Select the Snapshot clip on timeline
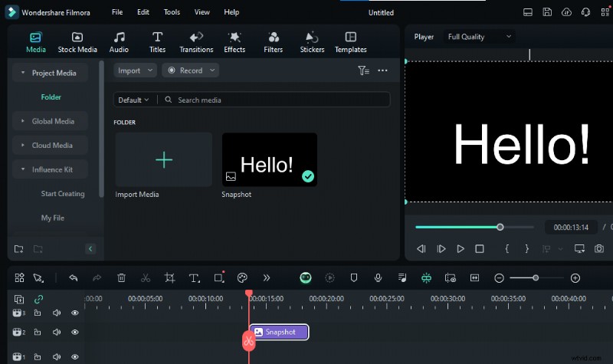Viewport: 613px width, 364px height. click(279, 332)
